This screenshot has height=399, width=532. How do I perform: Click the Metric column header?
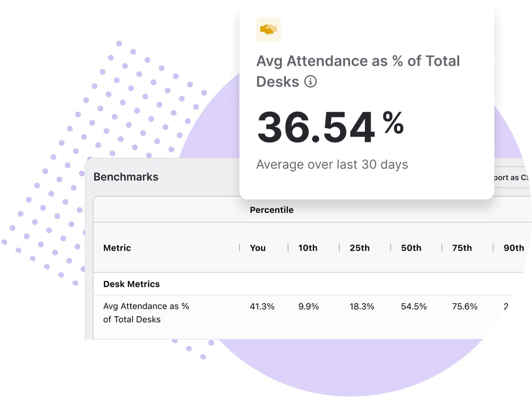[x=117, y=248]
